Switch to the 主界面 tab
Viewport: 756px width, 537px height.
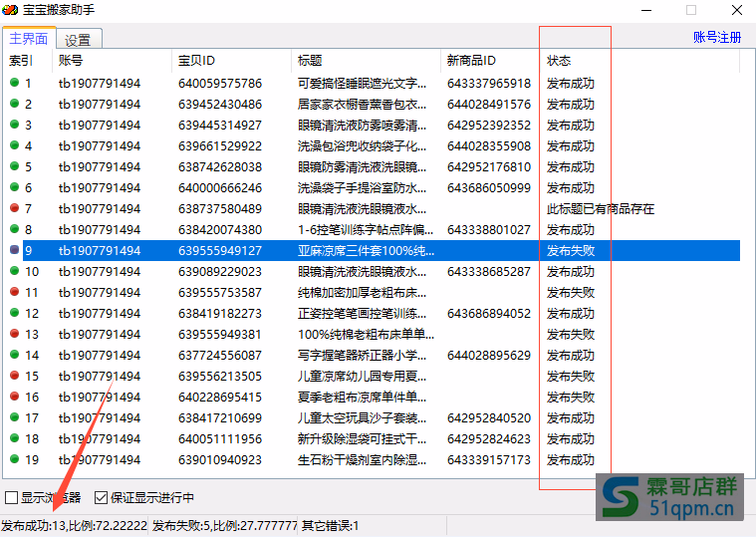coord(29,38)
